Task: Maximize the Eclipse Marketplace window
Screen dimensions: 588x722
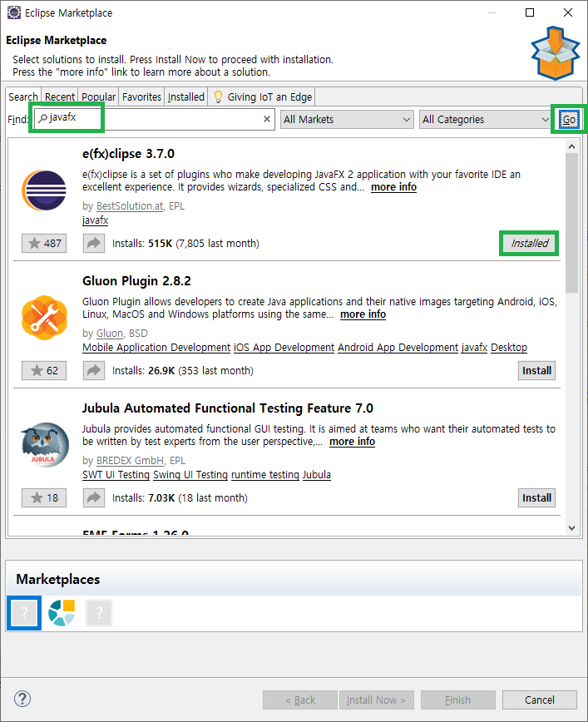Action: 530,12
